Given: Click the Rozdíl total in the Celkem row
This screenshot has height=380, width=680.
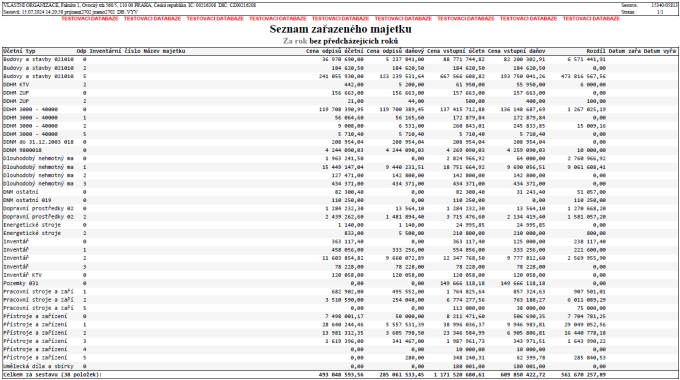Looking at the screenshot, I should tap(583, 374).
